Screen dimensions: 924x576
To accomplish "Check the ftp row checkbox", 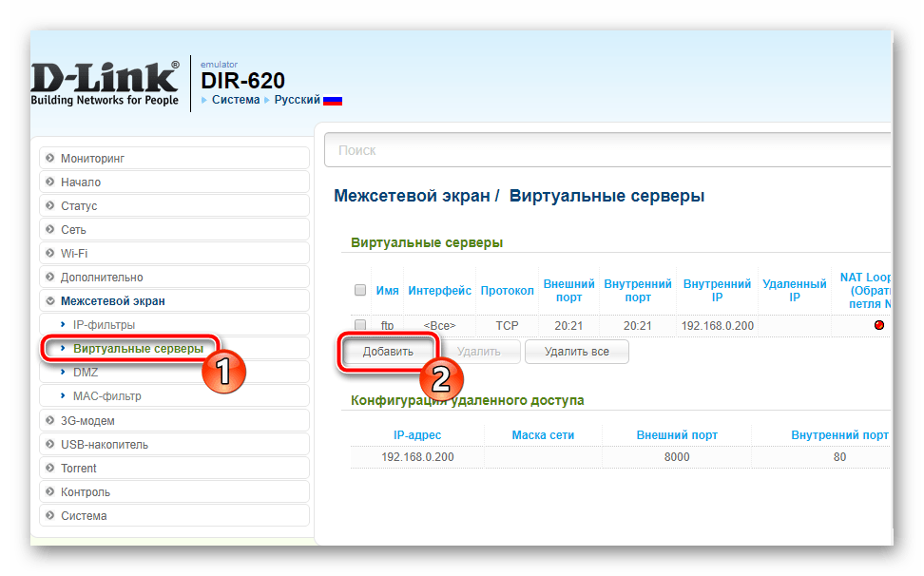I will (360, 326).
